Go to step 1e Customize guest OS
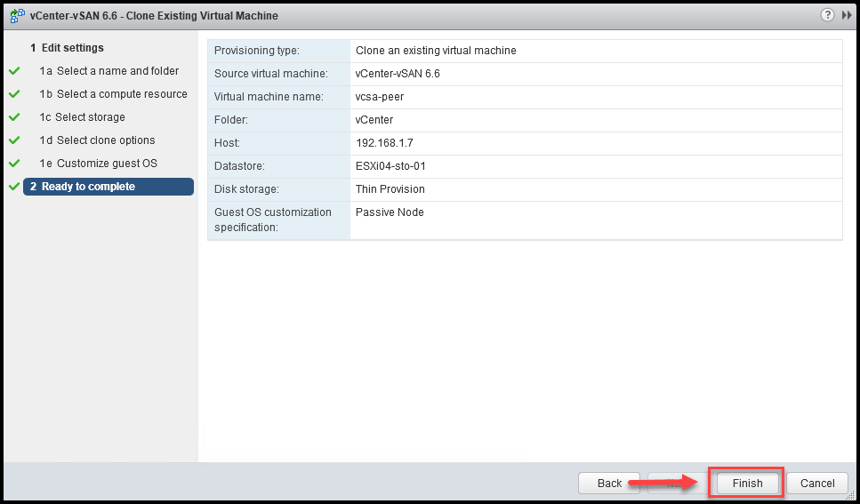Viewport: 860px width, 504px height. pyautogui.click(x=98, y=163)
